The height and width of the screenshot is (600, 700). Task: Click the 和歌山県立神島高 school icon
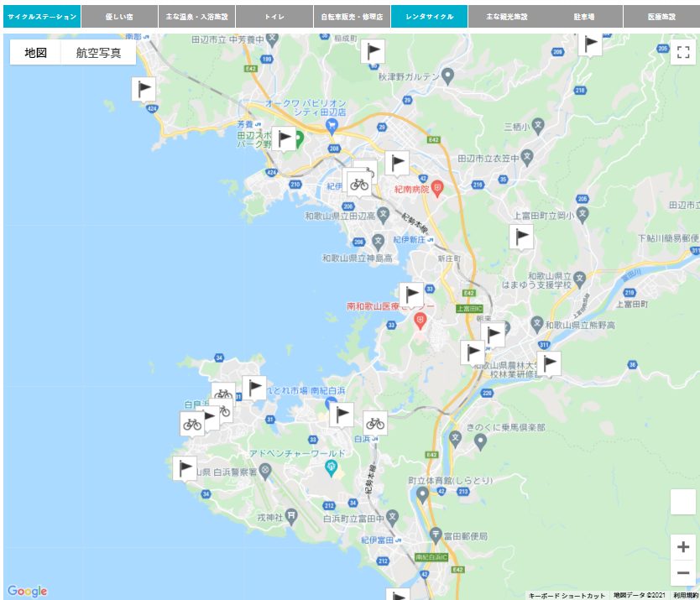click(379, 243)
